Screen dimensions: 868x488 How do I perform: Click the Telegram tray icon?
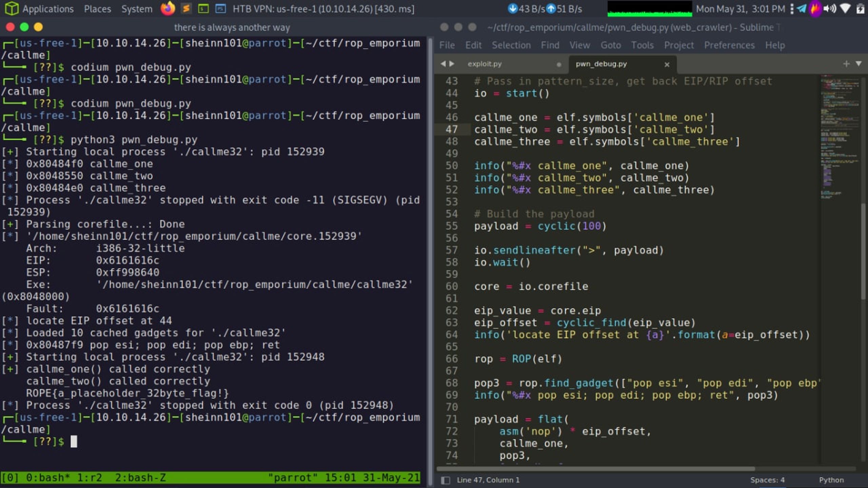pos(802,8)
